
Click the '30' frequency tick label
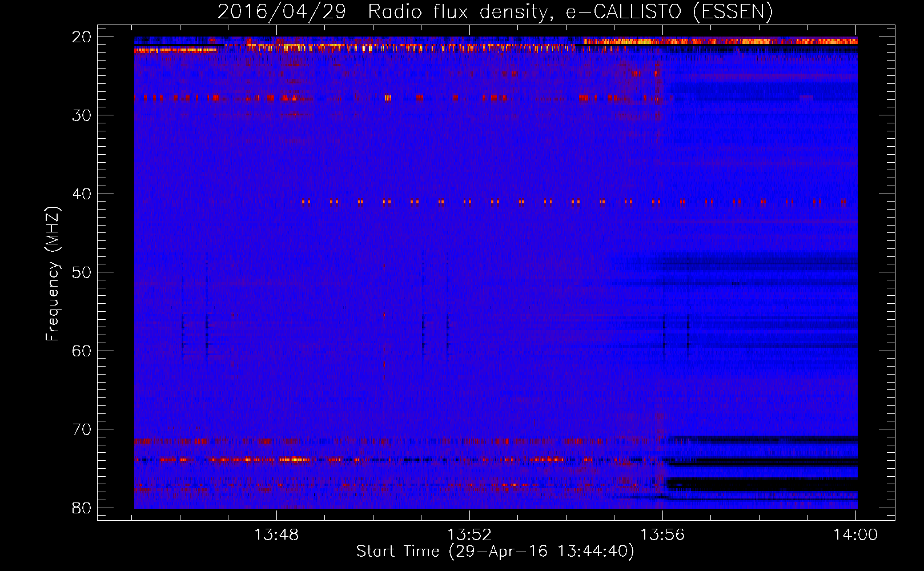coord(82,115)
